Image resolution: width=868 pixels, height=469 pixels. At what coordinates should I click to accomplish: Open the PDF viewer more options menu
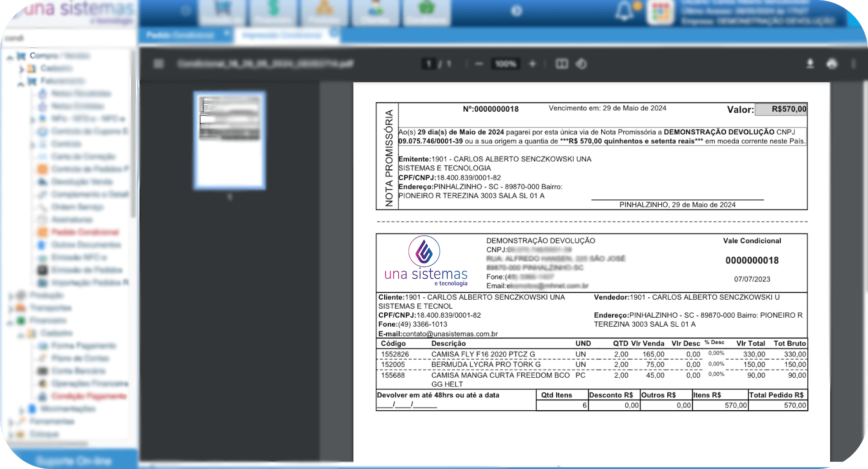click(853, 64)
